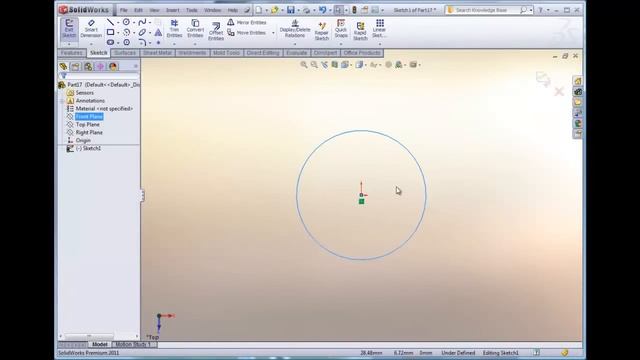Open dropdown arrow next to Rectangle tool

(118, 33)
